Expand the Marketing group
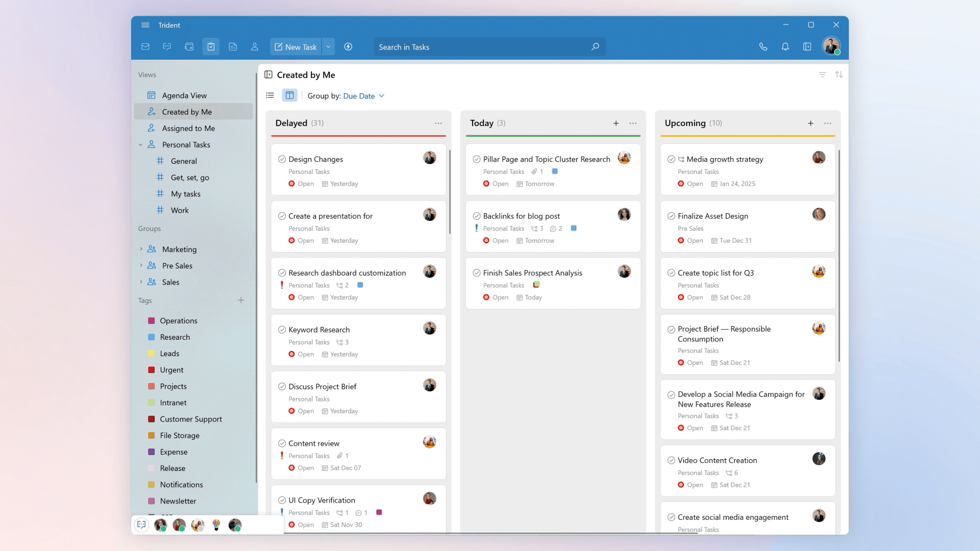This screenshot has width=980, height=551. point(141,249)
